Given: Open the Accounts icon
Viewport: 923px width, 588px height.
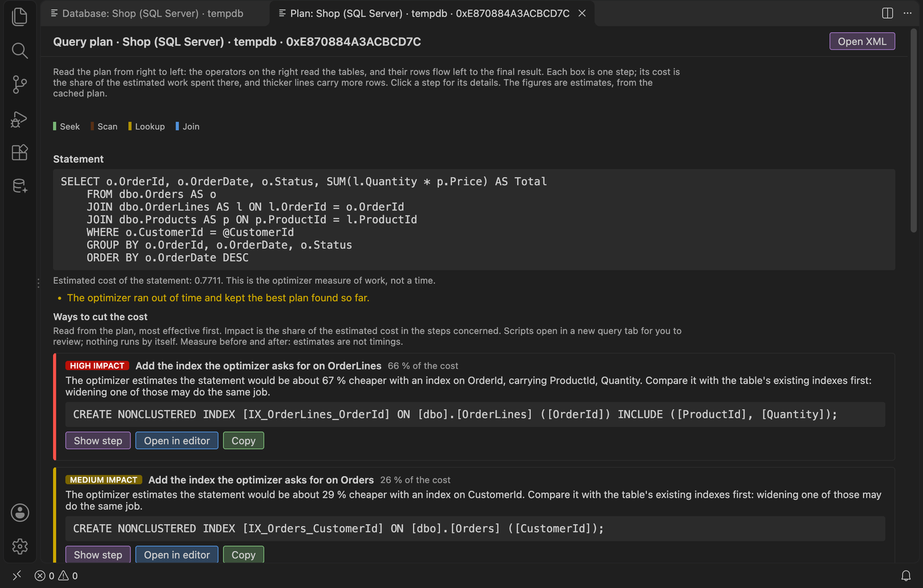Looking at the screenshot, I should click(20, 512).
